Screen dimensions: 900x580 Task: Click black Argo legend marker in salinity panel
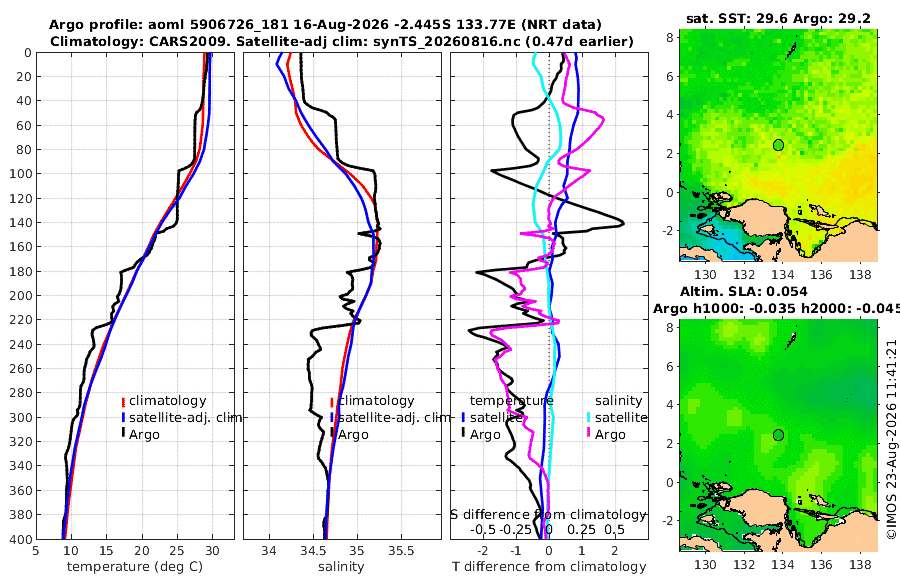point(332,434)
